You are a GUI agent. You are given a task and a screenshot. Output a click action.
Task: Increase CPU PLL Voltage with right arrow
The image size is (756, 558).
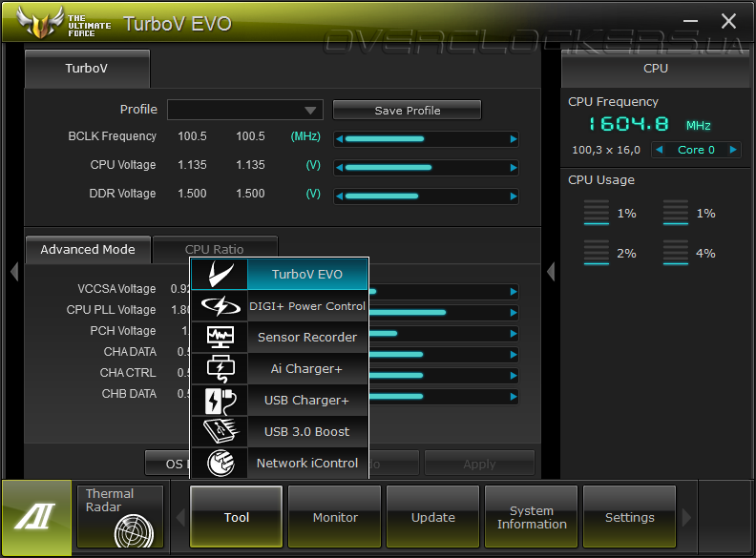coord(514,313)
